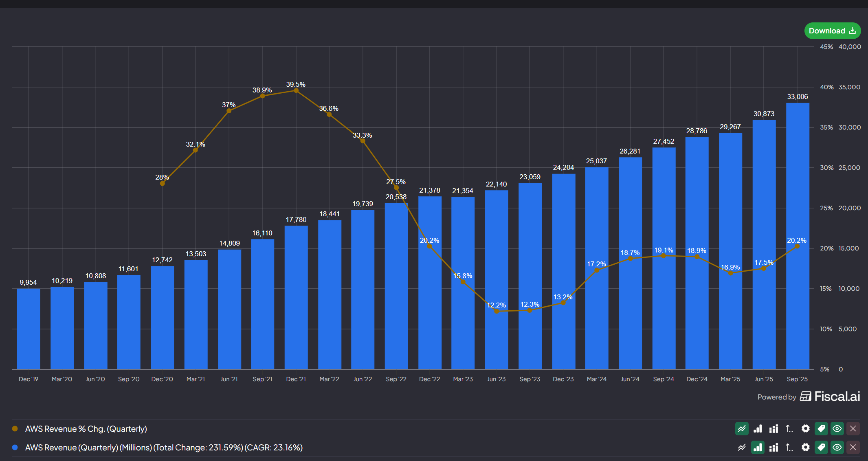Remove AWS Revenue (Quarterly) series

click(853, 447)
